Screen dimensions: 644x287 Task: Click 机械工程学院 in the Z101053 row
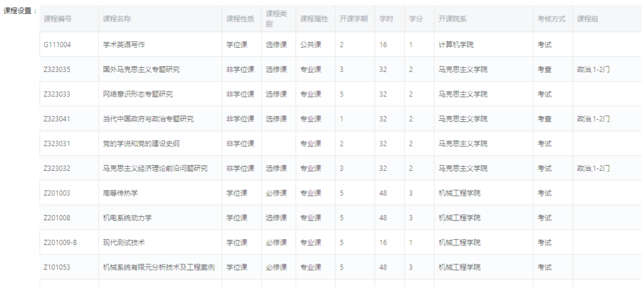point(459,267)
